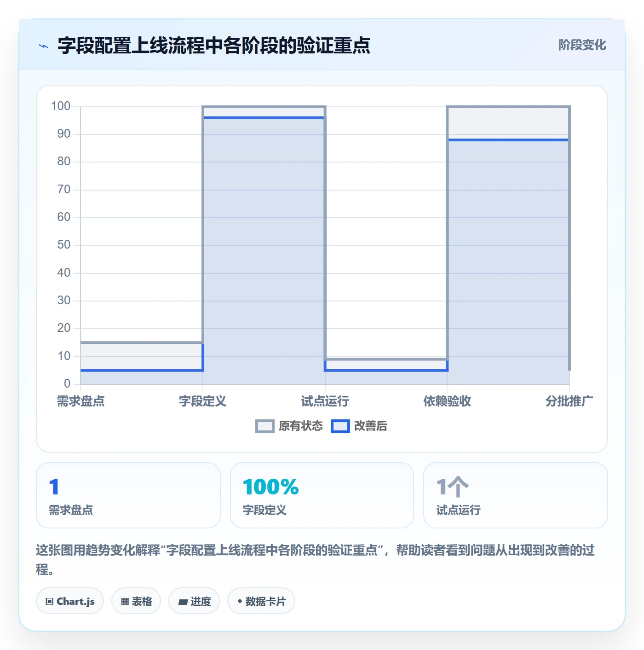Click the 字段定义 x-axis label
The image size is (644, 650).
tap(203, 401)
